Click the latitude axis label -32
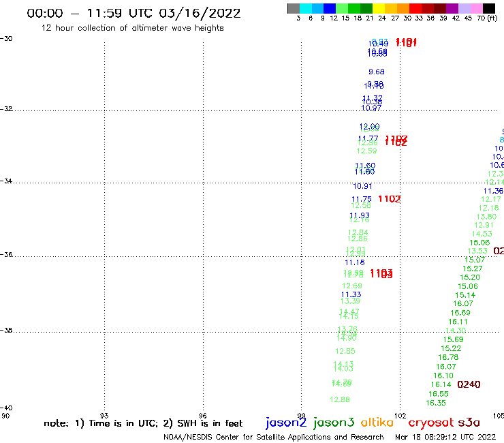 pyautogui.click(x=6, y=109)
